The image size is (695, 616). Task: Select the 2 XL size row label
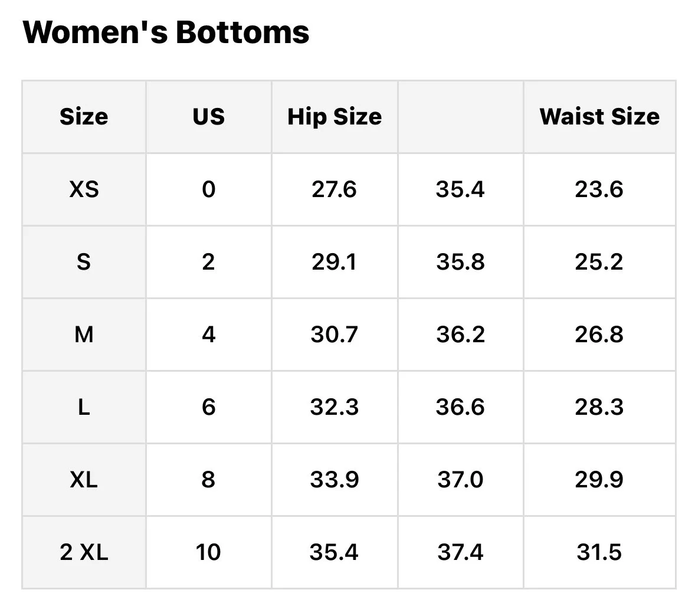pos(84,553)
